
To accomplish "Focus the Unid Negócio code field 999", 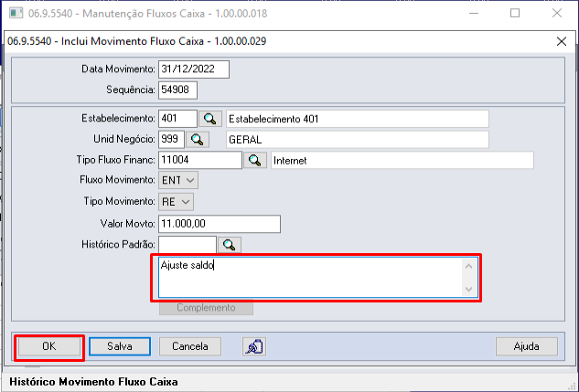I will [171, 140].
